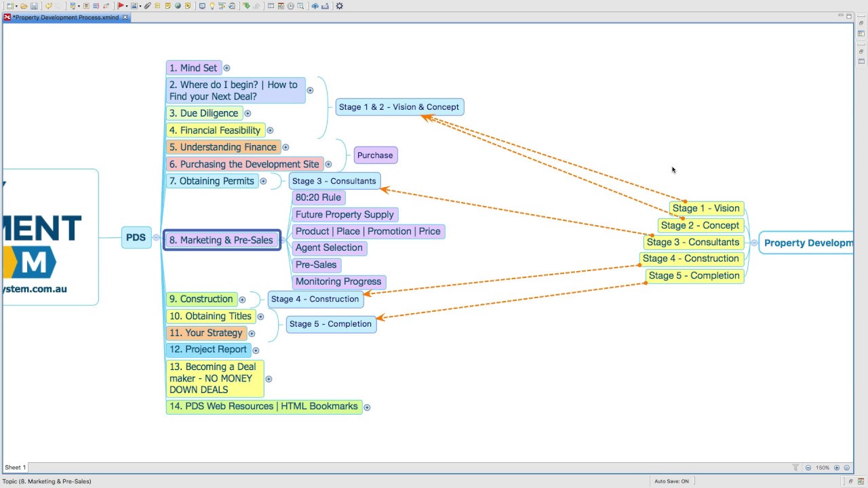Click the fit-map icon right of zoom
This screenshot has height=488, width=868.
coord(846,468)
